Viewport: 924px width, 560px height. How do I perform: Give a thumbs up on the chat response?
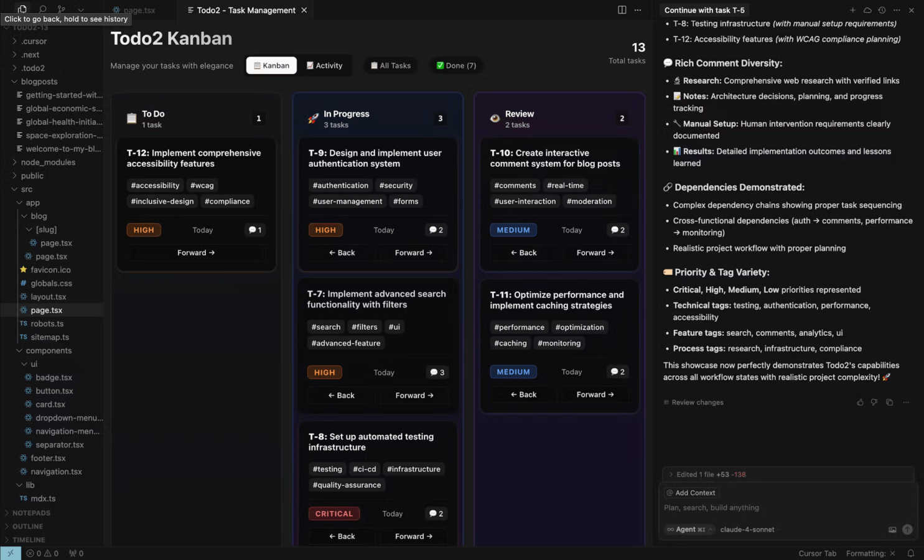point(860,402)
